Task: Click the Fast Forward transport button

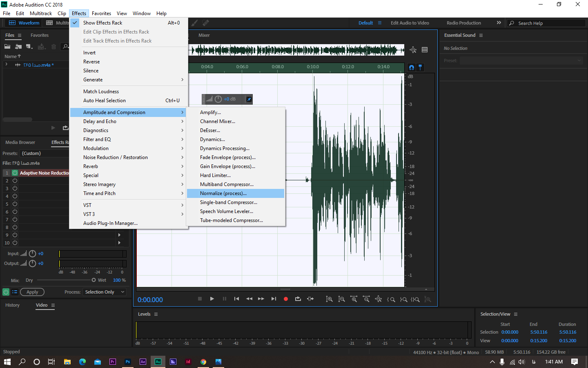Action: click(261, 299)
